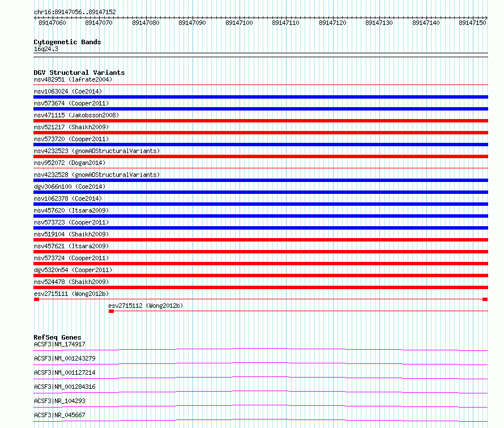This screenshot has height=428, width=504.
Task: Select red bar under nsv519104 (Shaikh2009)
Action: coord(260,240)
